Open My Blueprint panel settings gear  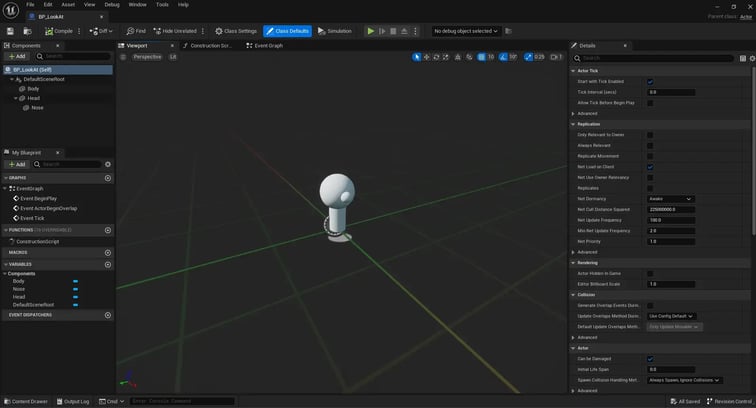pos(108,164)
